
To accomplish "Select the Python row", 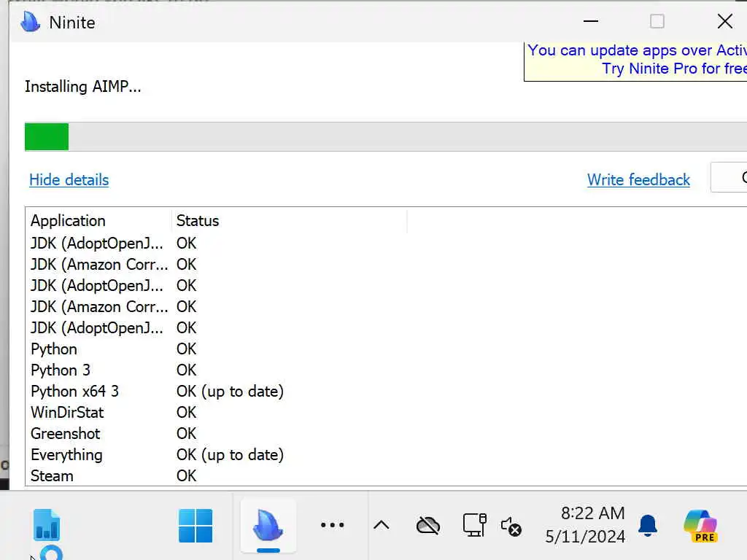I will point(386,349).
